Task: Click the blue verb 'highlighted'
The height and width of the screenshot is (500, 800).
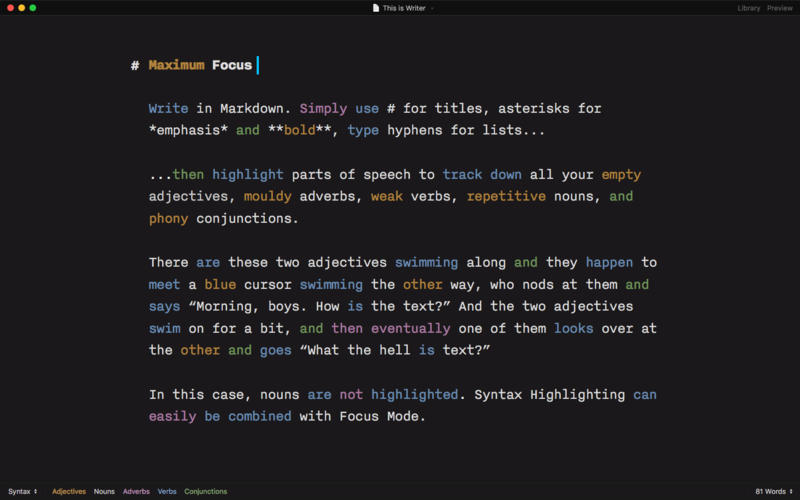Action: pyautogui.click(x=415, y=395)
